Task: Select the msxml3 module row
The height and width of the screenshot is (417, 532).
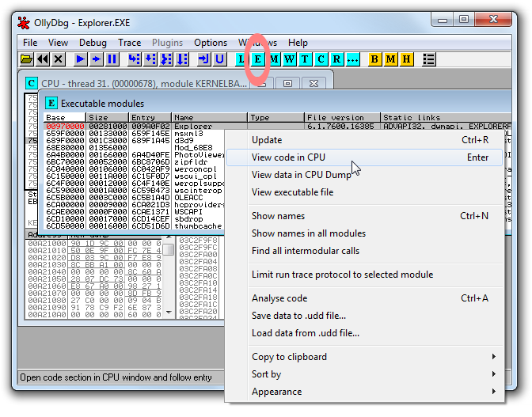Action: point(135,133)
